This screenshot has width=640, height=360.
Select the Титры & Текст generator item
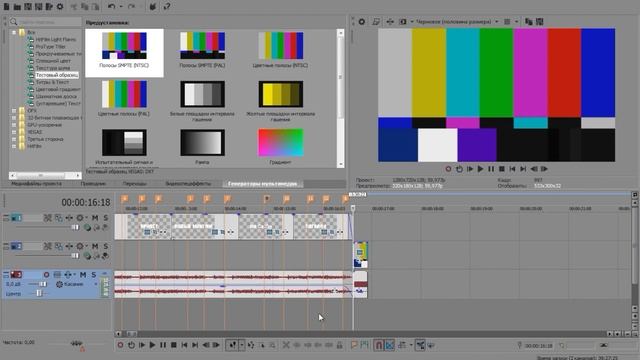click(52, 82)
